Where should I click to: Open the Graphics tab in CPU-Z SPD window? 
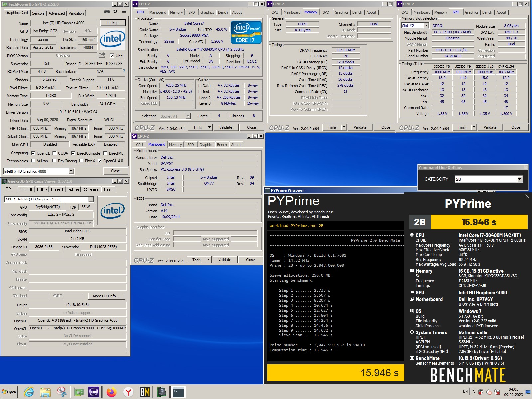click(x=472, y=12)
